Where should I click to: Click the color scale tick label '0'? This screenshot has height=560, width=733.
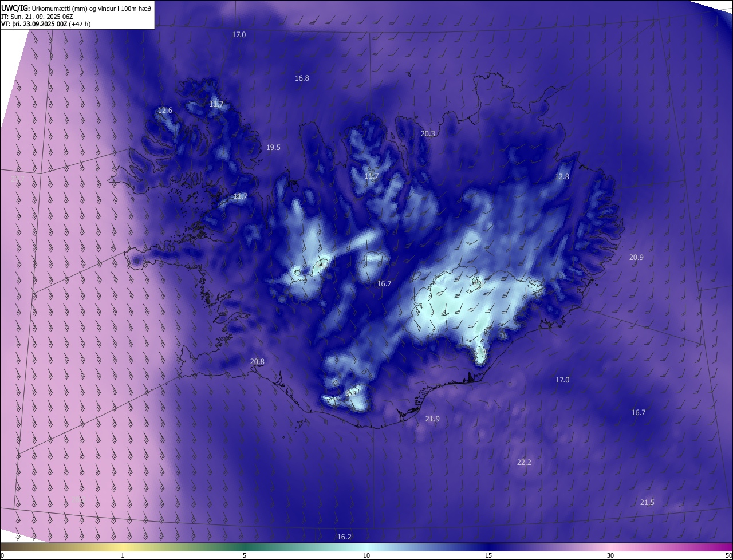(x=2, y=555)
